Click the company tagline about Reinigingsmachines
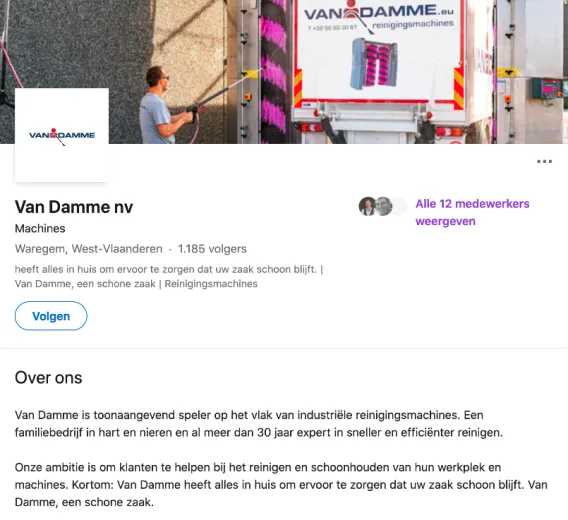Screen dimensions: 568x520 point(169,276)
